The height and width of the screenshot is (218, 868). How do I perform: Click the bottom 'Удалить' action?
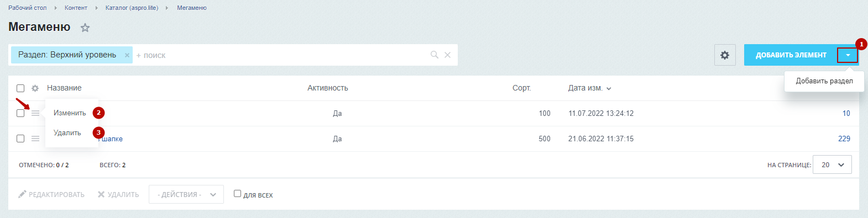[x=118, y=194]
